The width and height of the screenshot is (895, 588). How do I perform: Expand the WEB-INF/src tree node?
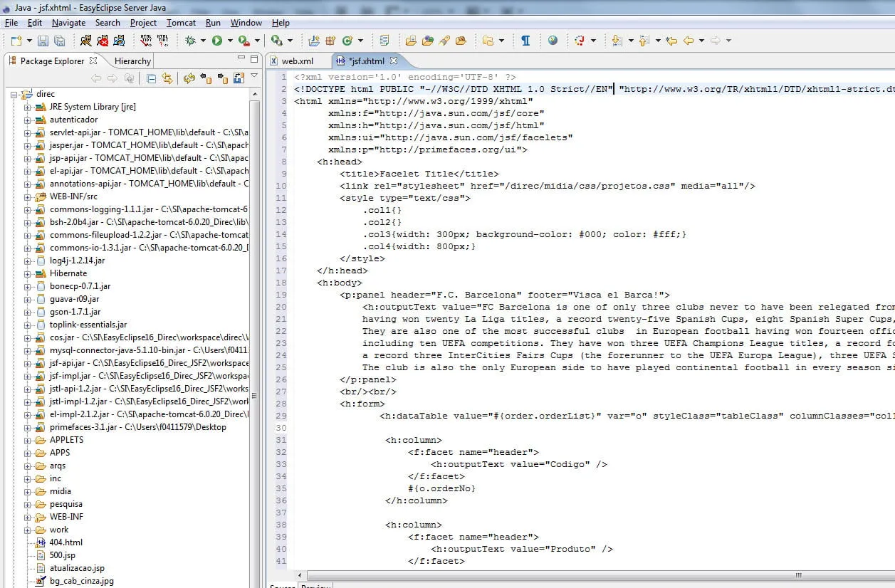point(28,196)
